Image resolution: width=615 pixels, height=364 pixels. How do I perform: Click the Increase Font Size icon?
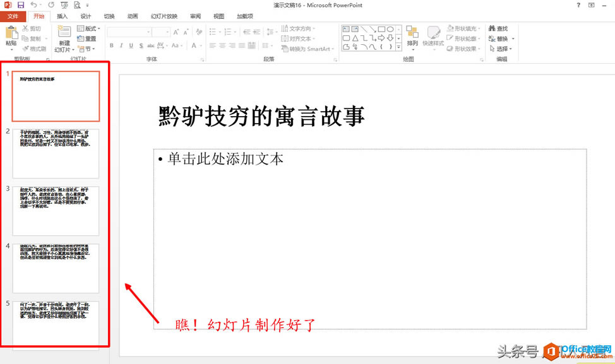pos(176,32)
